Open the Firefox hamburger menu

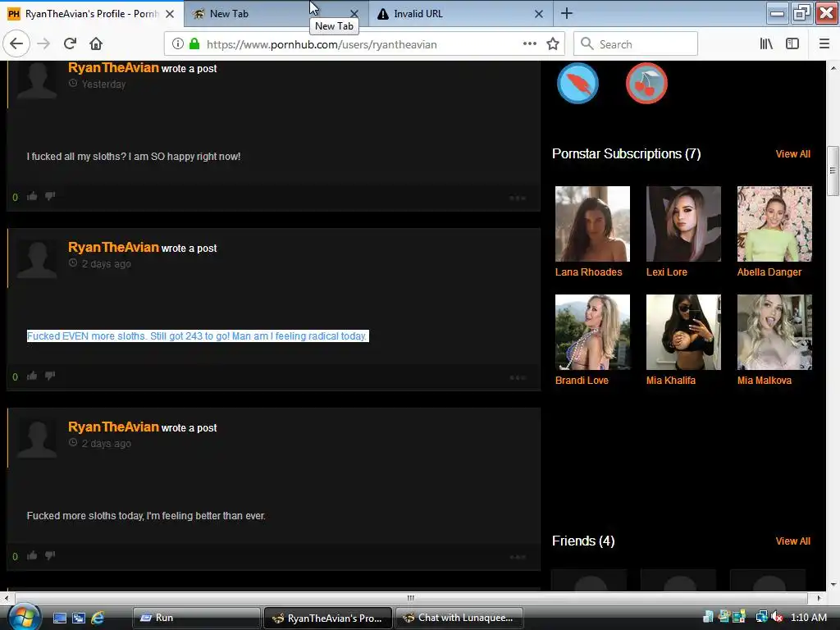pyautogui.click(x=824, y=44)
